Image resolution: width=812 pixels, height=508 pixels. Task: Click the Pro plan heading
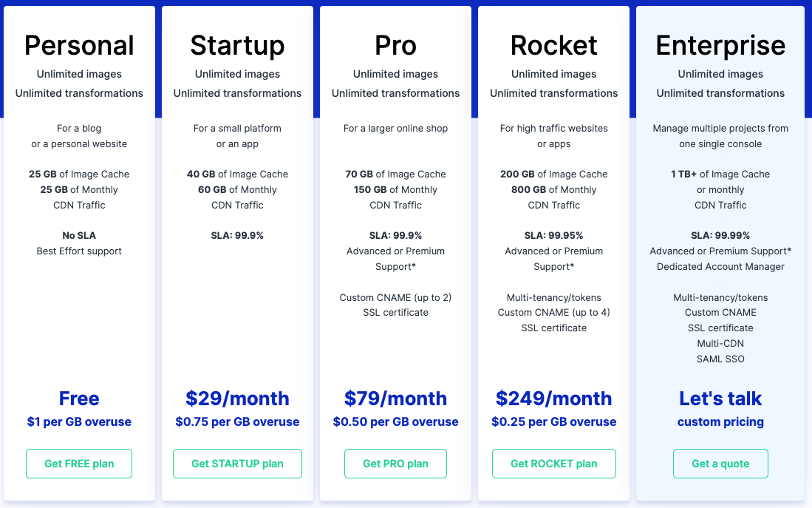[395, 45]
